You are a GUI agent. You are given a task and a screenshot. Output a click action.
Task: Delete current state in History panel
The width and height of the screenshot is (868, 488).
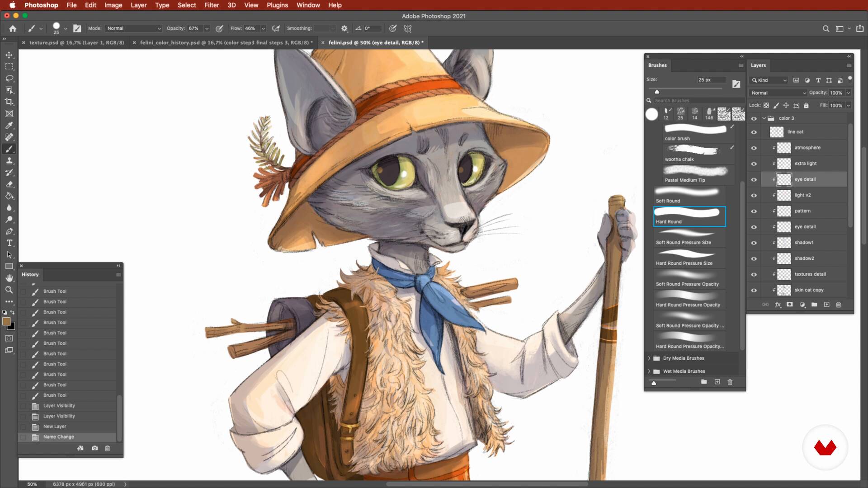pos(108,448)
